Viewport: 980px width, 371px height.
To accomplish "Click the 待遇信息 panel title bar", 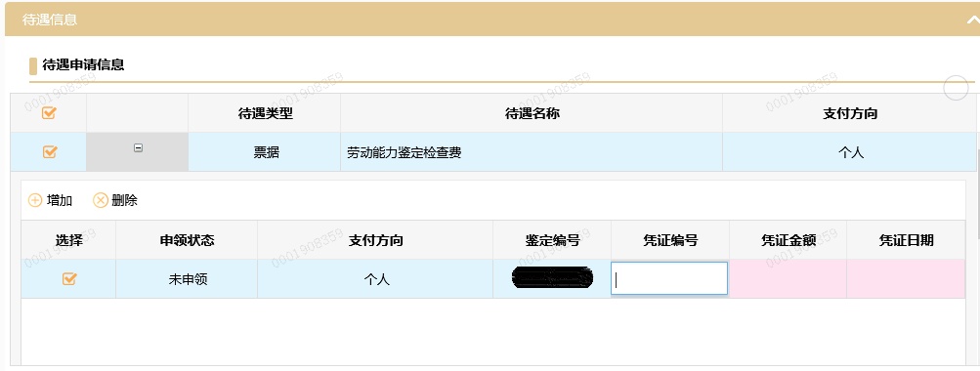I will click(490, 20).
